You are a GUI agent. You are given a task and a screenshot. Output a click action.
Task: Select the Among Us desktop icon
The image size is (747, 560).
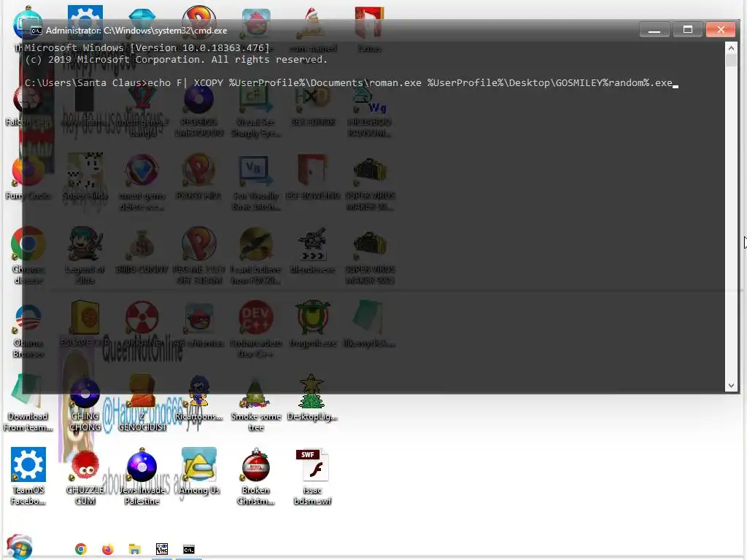pos(199,472)
